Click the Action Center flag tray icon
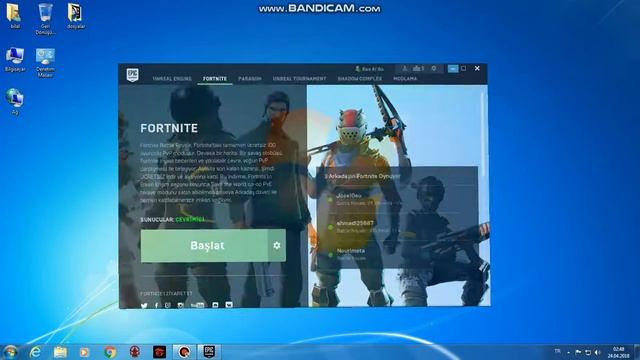The image size is (640, 360). point(578,352)
